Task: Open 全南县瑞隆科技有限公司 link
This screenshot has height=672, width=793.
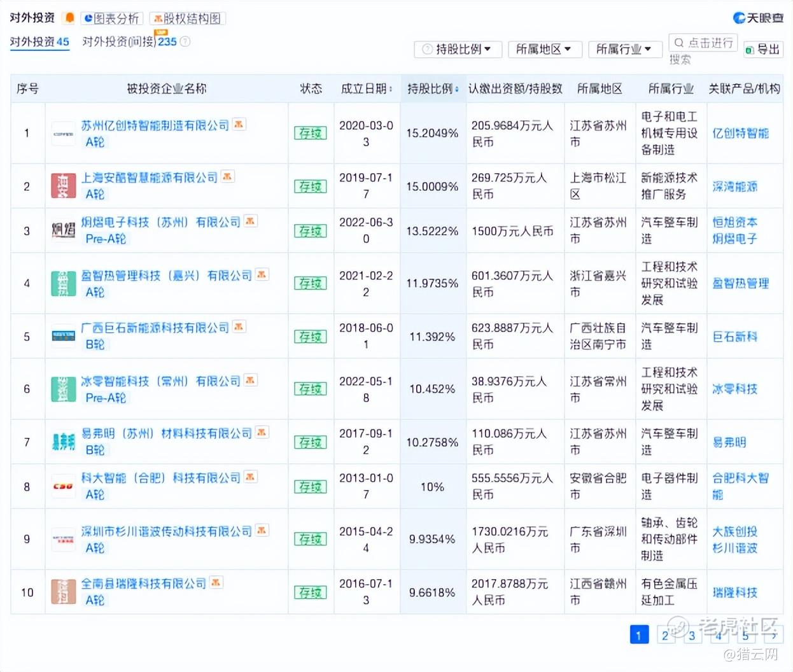Action: tap(143, 584)
